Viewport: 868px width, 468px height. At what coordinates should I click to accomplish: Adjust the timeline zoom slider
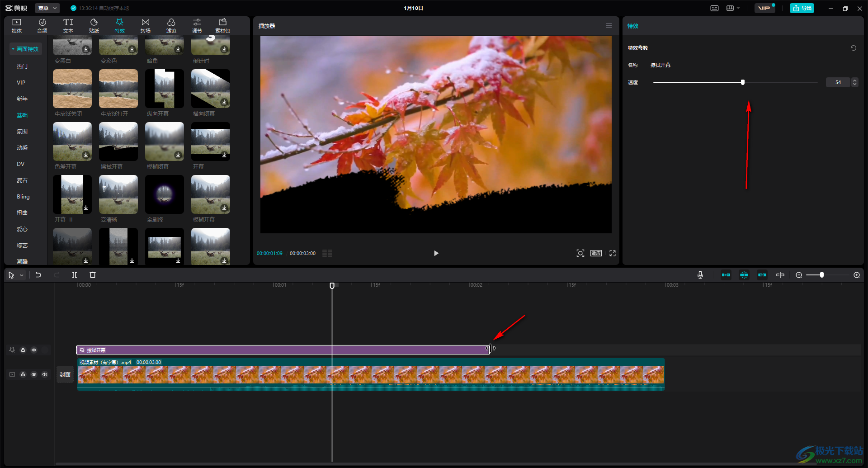821,275
